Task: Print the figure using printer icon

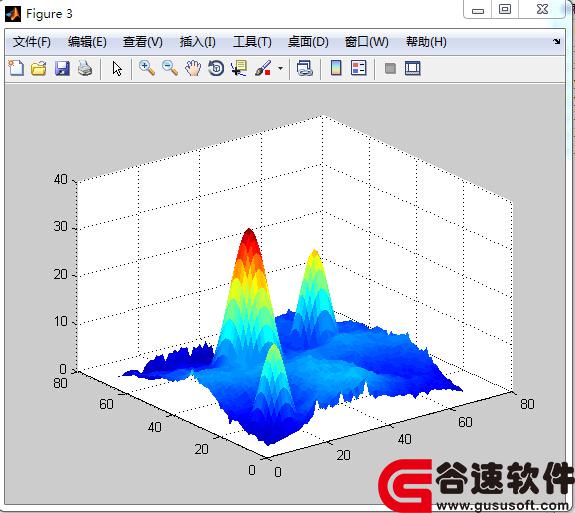Action: pos(85,69)
